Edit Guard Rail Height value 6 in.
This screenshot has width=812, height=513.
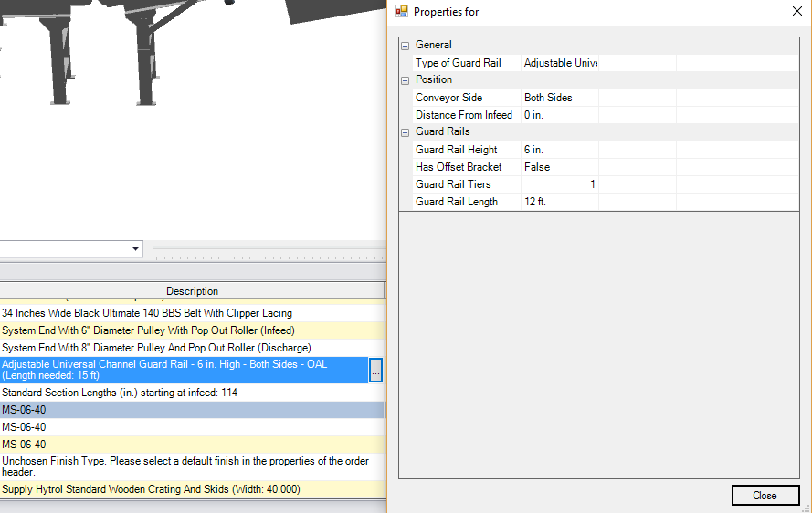point(559,150)
